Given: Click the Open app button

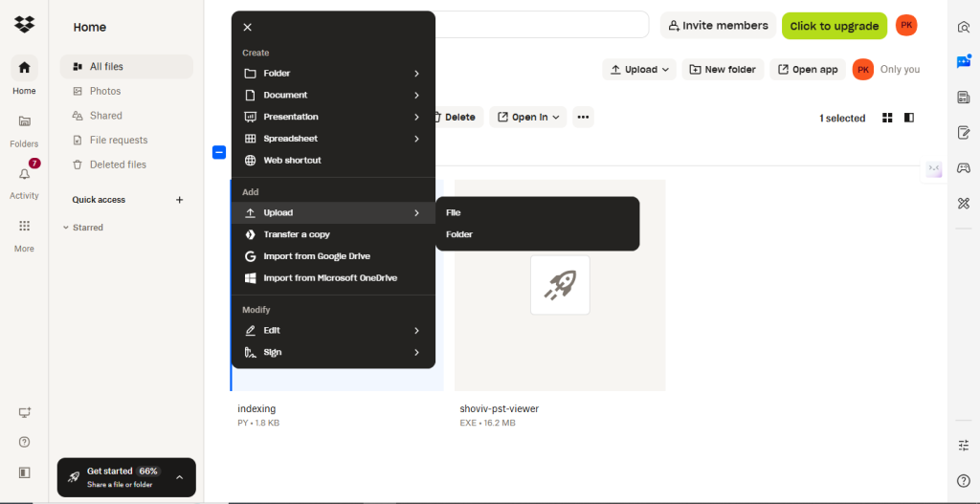Looking at the screenshot, I should [x=808, y=69].
